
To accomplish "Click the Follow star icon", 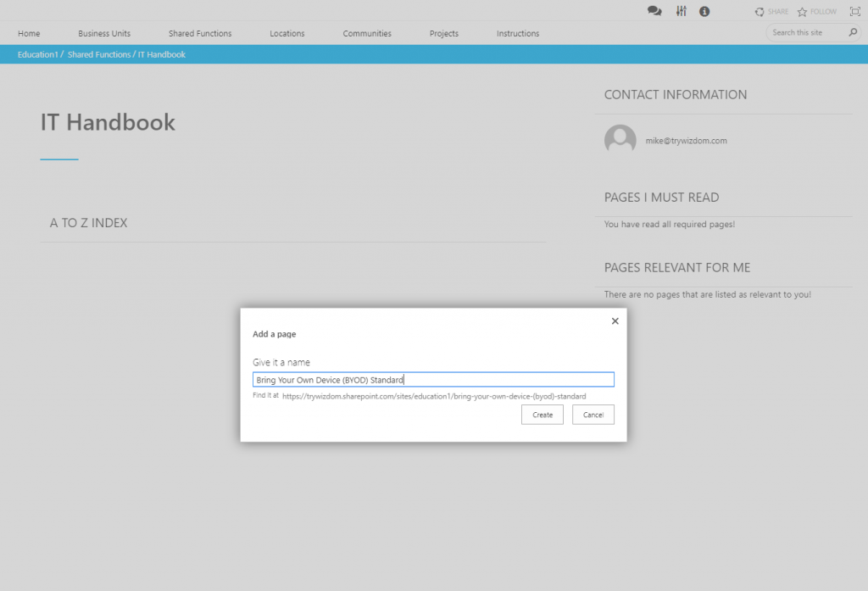I will tap(802, 12).
